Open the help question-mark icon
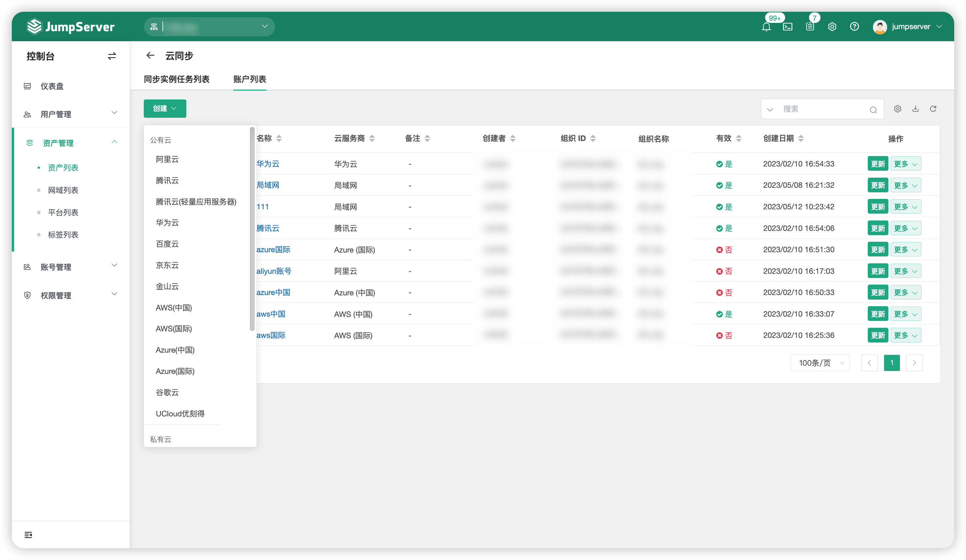Viewport: 966px width, 560px height. (x=854, y=26)
